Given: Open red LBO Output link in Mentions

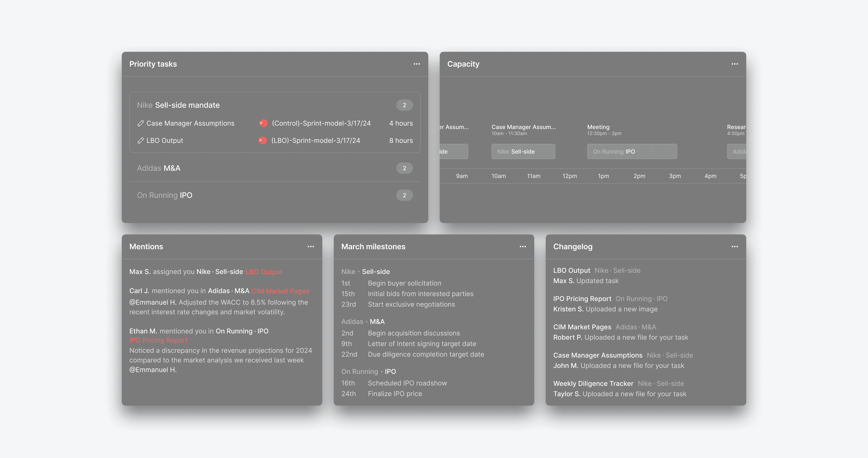Looking at the screenshot, I should 264,272.
